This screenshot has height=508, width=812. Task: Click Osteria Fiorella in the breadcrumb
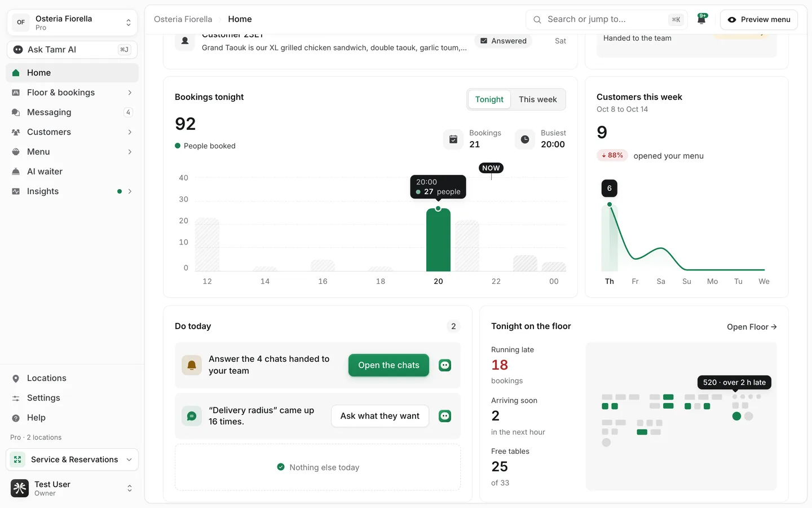click(183, 19)
